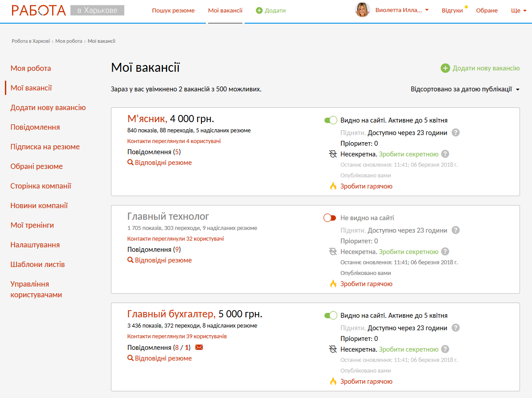Open the sorting dropdown by publication date
The image size is (532, 398).
465,89
